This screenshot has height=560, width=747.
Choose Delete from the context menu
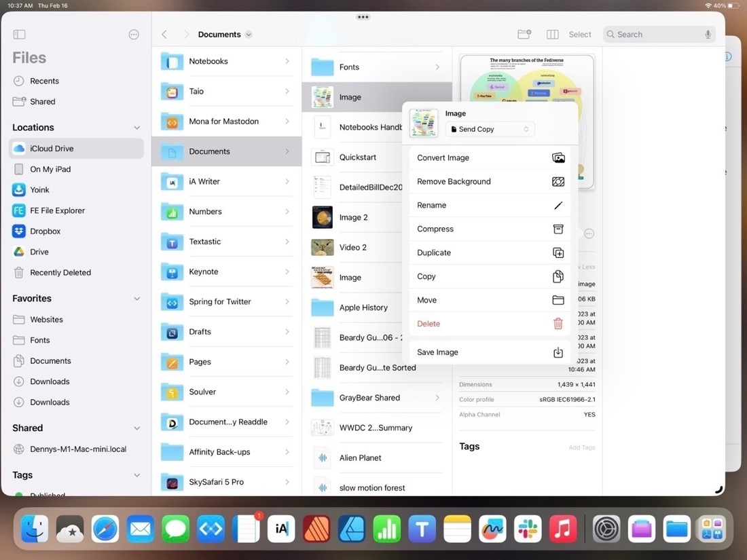(x=429, y=323)
